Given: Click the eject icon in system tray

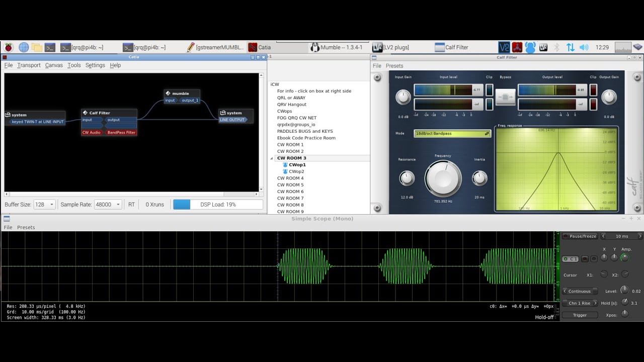Looking at the screenshot, I should click(x=637, y=47).
